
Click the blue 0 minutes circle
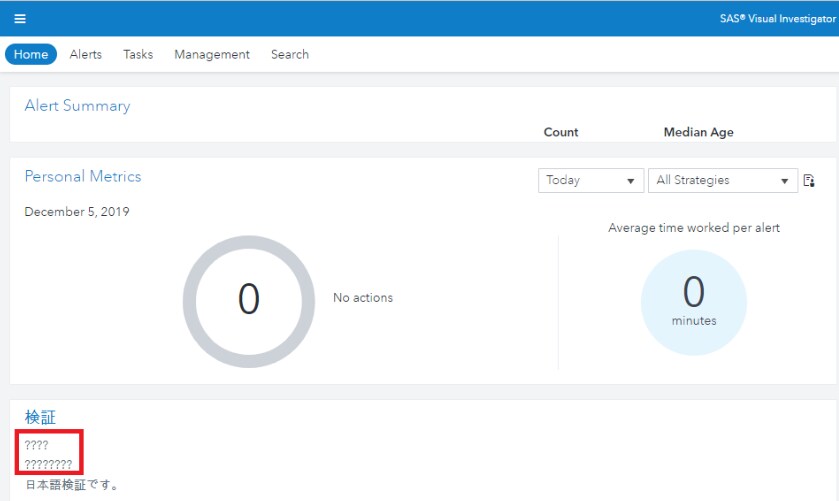(x=693, y=302)
